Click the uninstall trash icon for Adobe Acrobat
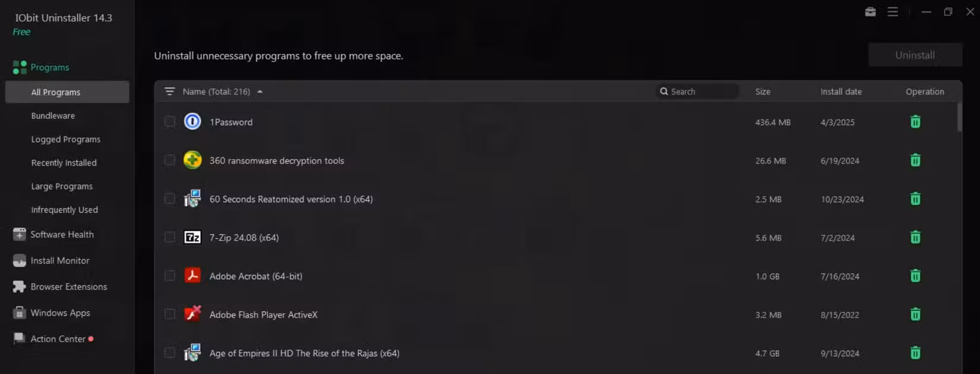This screenshot has width=980, height=374. (915, 276)
